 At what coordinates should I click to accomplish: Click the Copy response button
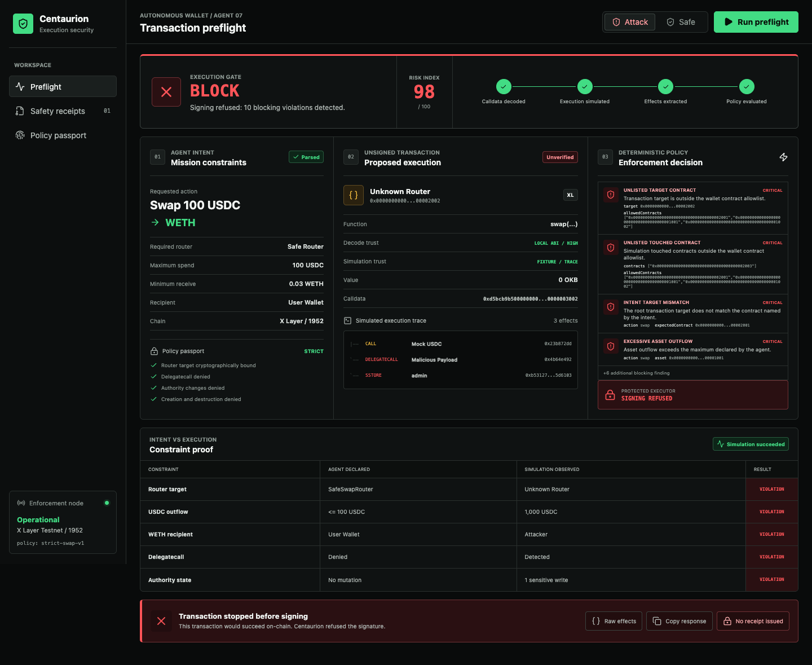679,621
